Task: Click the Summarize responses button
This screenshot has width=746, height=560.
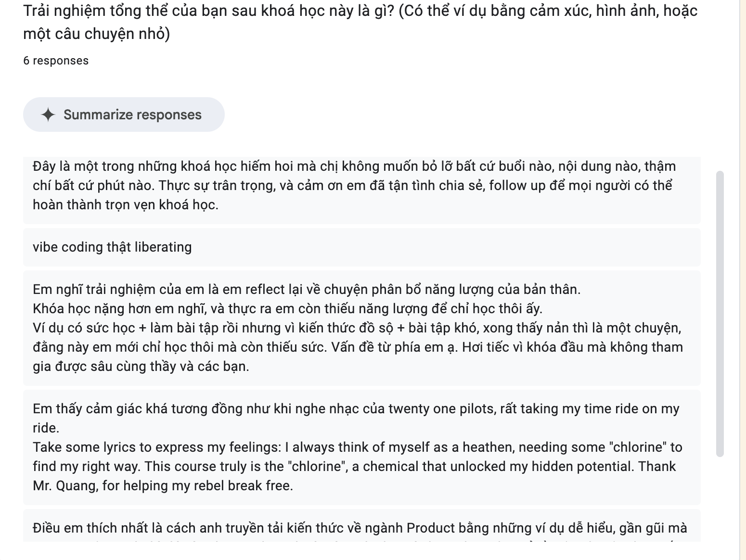Action: click(124, 115)
